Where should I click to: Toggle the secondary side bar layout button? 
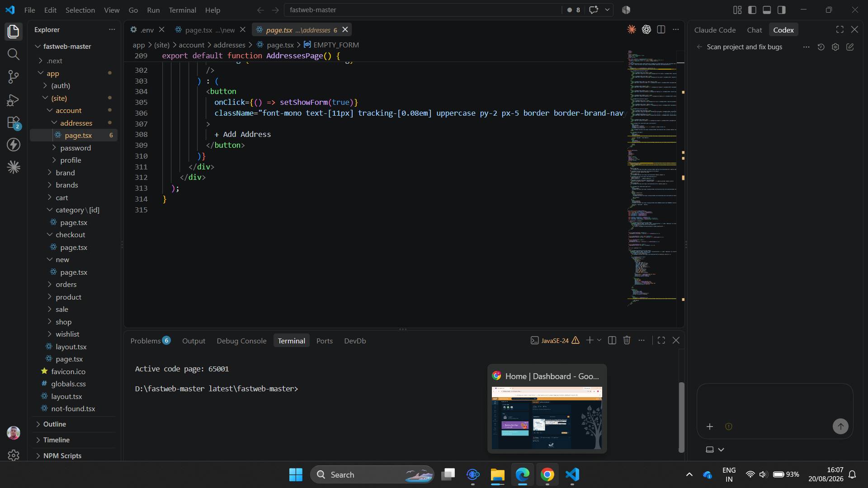coord(781,9)
